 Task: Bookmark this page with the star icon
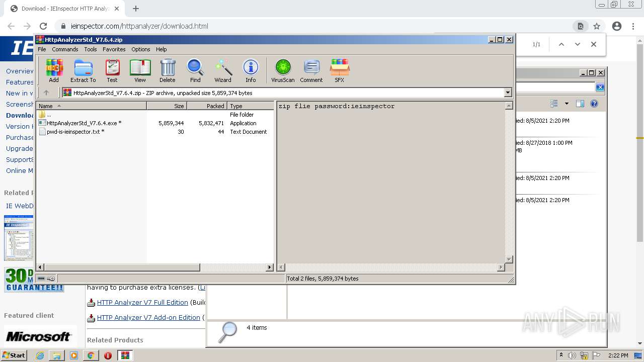[x=597, y=26]
